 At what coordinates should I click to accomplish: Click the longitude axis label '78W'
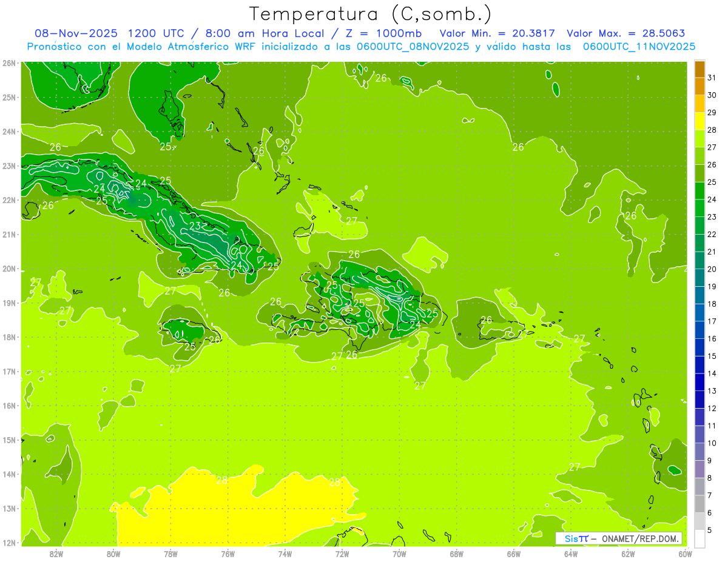(x=170, y=554)
